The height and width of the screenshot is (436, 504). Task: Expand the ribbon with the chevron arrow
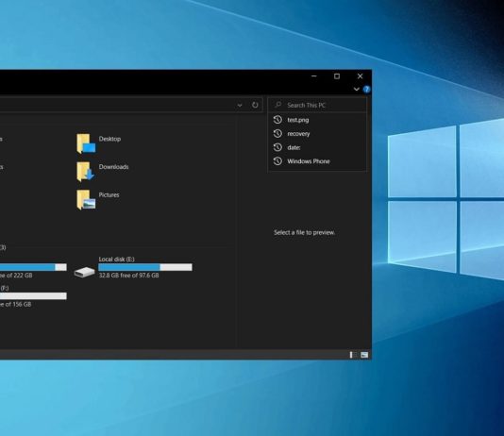point(356,89)
